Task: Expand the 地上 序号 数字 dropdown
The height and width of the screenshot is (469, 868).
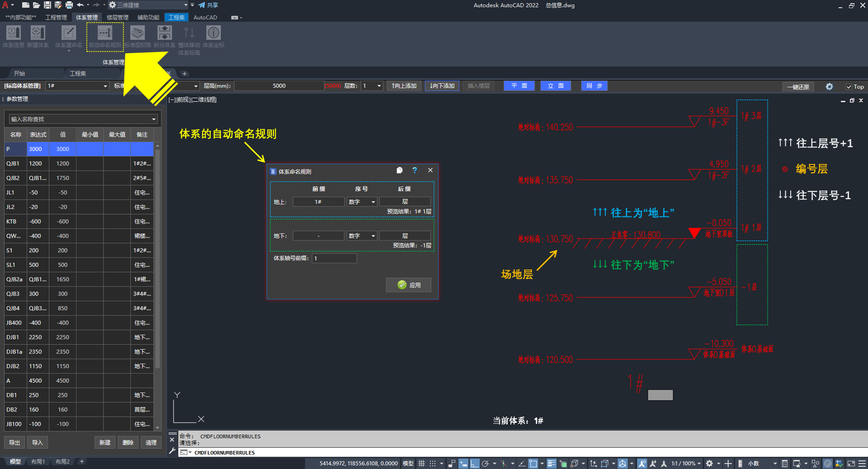Action: pyautogui.click(x=373, y=202)
